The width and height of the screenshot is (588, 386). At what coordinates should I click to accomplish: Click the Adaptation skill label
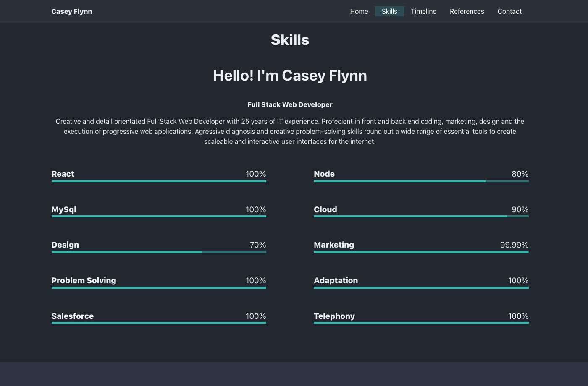[x=336, y=280]
